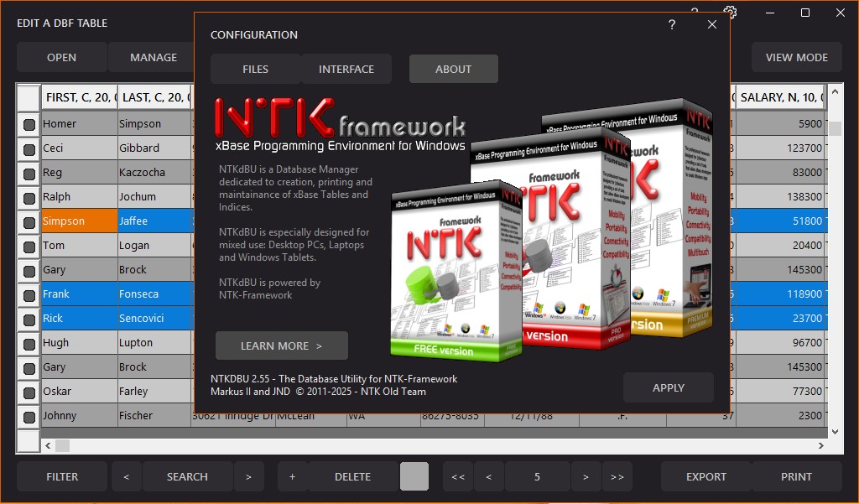Click the Configuration dialog help question mark
Screen dimensions: 859x504
click(x=672, y=24)
